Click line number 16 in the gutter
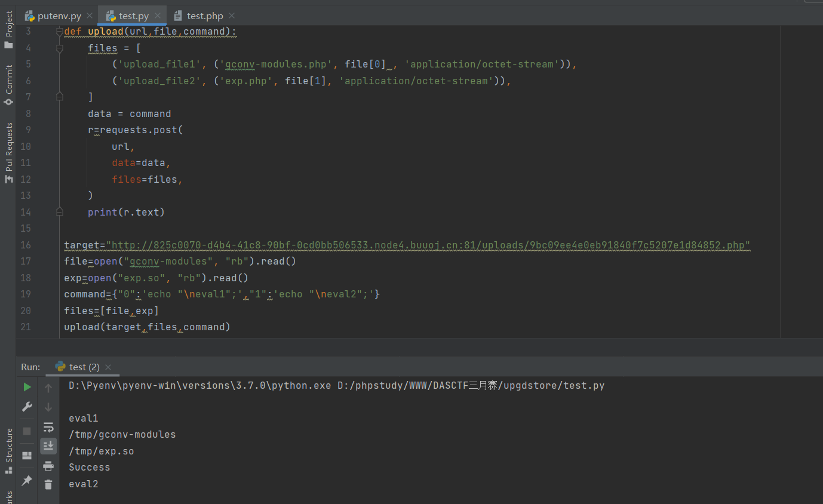The width and height of the screenshot is (823, 504). [25, 245]
